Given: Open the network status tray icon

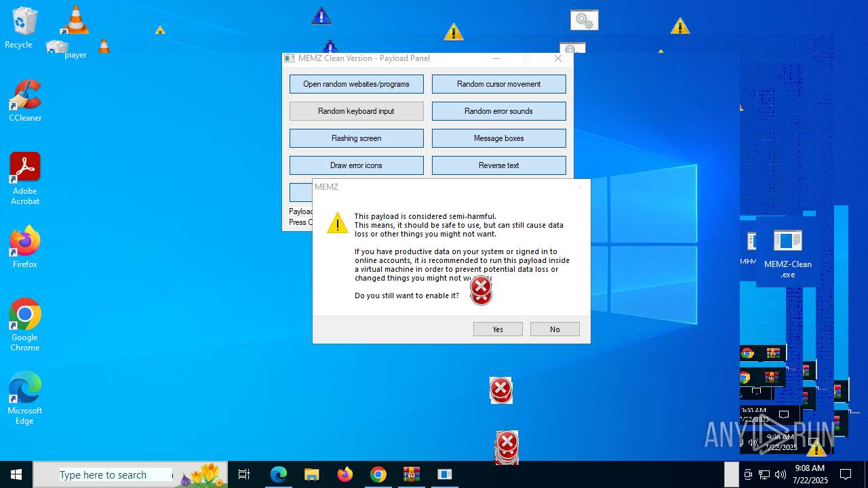Looking at the screenshot, I should click(764, 474).
